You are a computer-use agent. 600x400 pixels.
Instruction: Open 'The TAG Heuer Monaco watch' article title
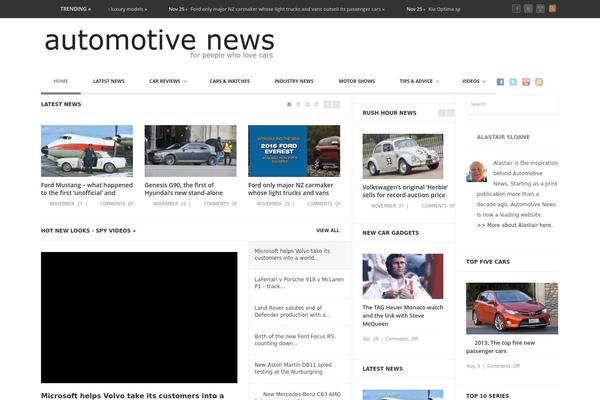403,315
